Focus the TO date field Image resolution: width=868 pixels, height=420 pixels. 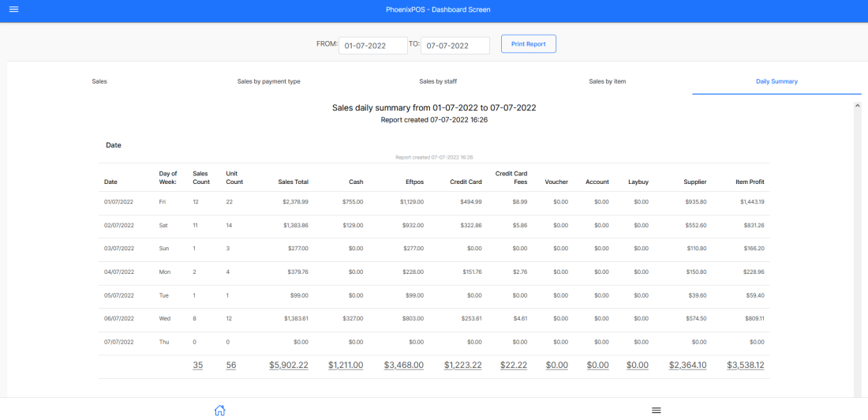tap(455, 46)
